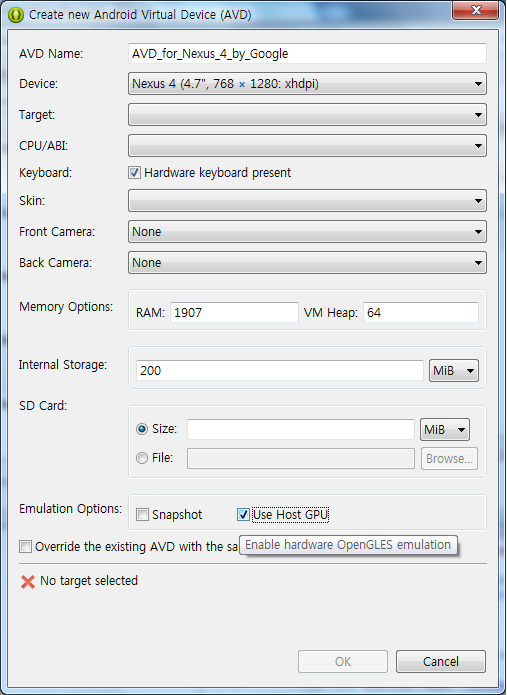The image size is (507, 695).
Task: Uncheck Use Host GPU option
Action: [243, 515]
